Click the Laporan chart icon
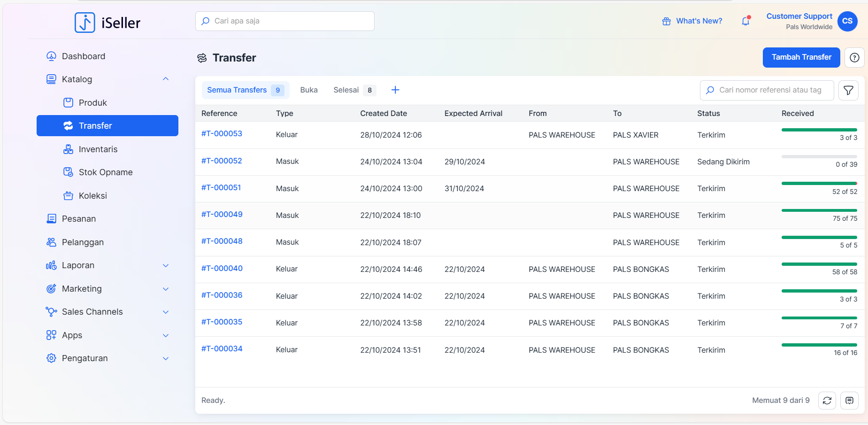The image size is (868, 425). (51, 265)
